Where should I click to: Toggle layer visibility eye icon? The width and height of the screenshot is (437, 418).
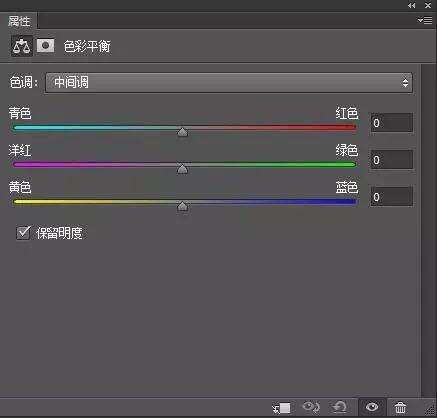(x=372, y=407)
